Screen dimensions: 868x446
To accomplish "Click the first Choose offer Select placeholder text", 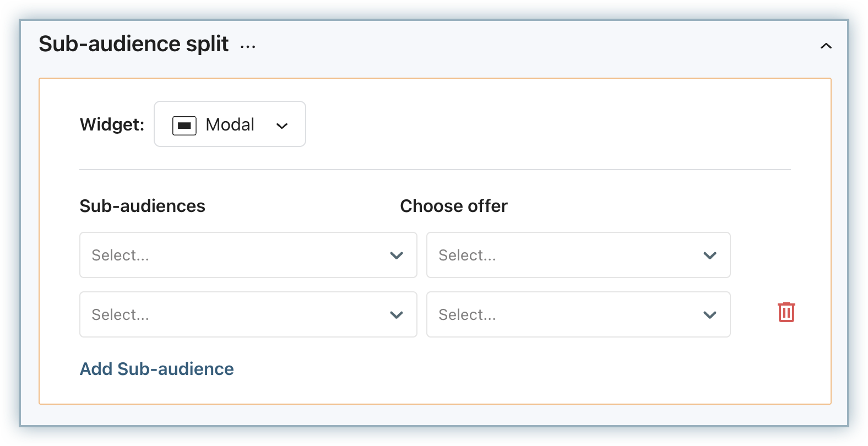I will (467, 255).
